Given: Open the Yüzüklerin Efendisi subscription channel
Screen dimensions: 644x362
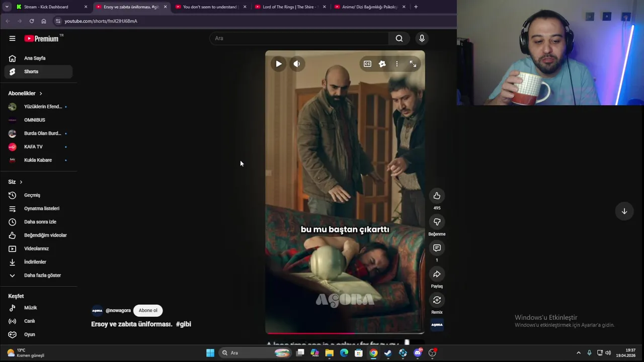Looking at the screenshot, I should coord(39,107).
